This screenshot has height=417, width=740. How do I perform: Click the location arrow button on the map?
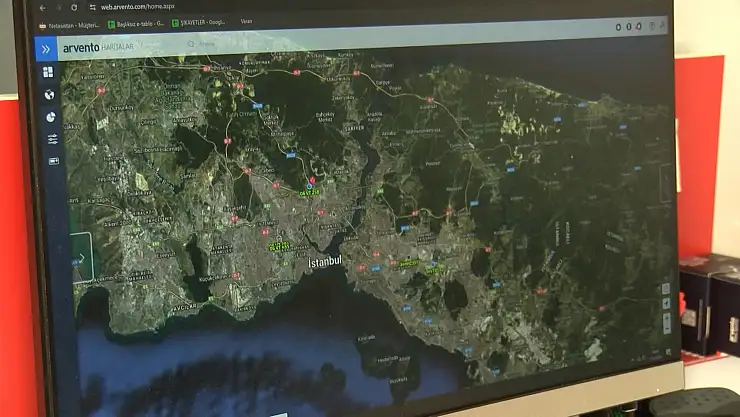667,304
